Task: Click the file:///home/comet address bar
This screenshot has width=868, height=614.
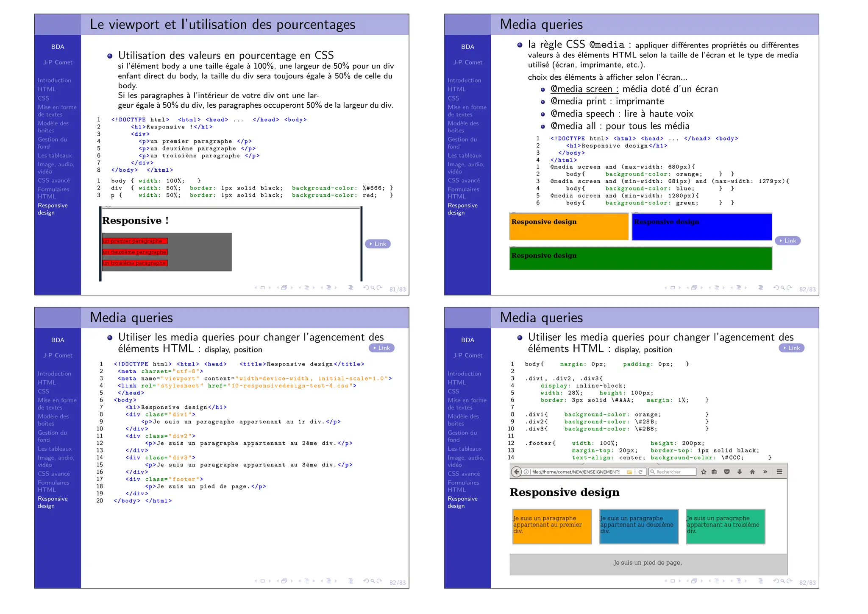Action: 576,472
